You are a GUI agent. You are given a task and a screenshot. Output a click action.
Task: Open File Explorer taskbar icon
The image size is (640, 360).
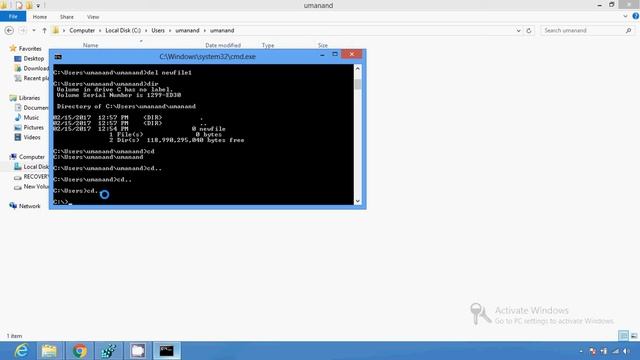click(x=49, y=351)
